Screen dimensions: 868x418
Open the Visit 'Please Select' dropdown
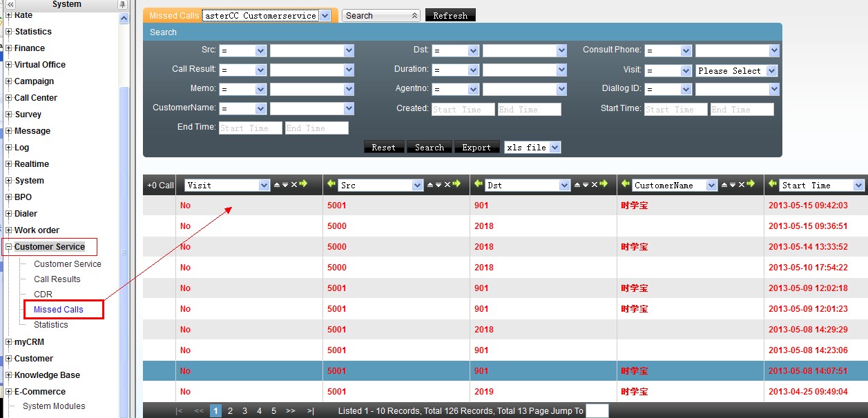tap(771, 71)
